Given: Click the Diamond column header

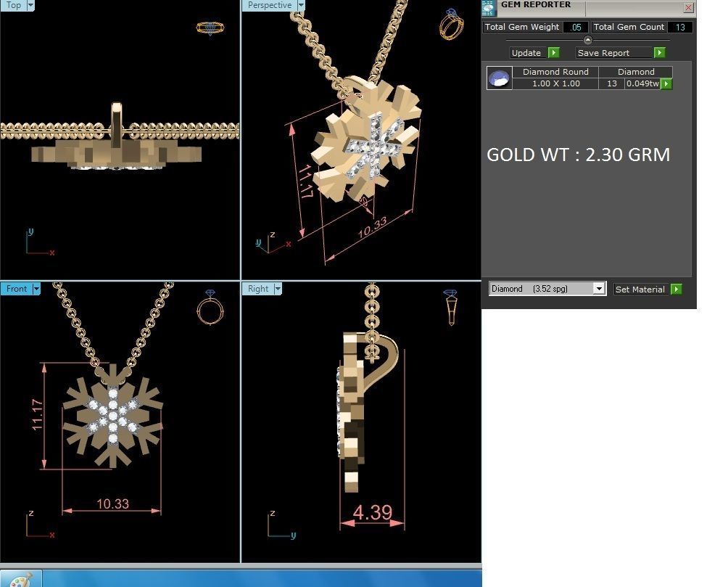Looking at the screenshot, I should pyautogui.click(x=636, y=72).
